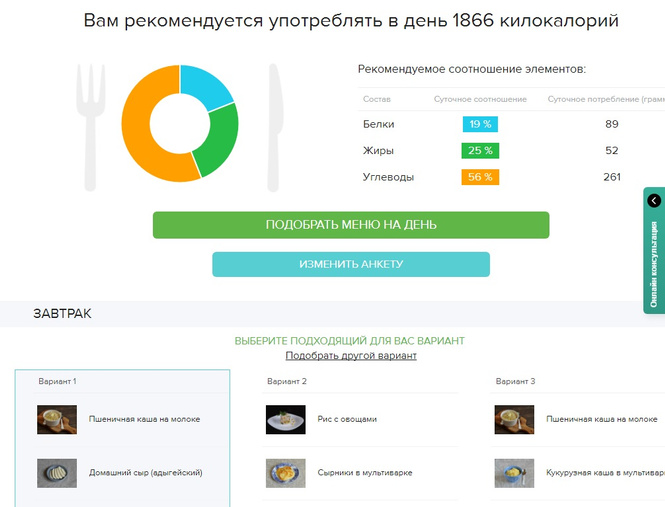Click the Рекомендуемое соотношение элементов heading

(472, 69)
